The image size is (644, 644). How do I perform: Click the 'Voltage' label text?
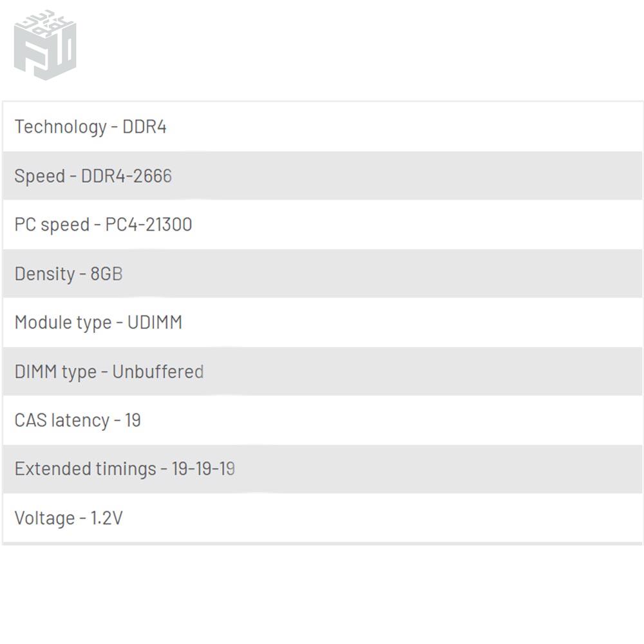44,518
